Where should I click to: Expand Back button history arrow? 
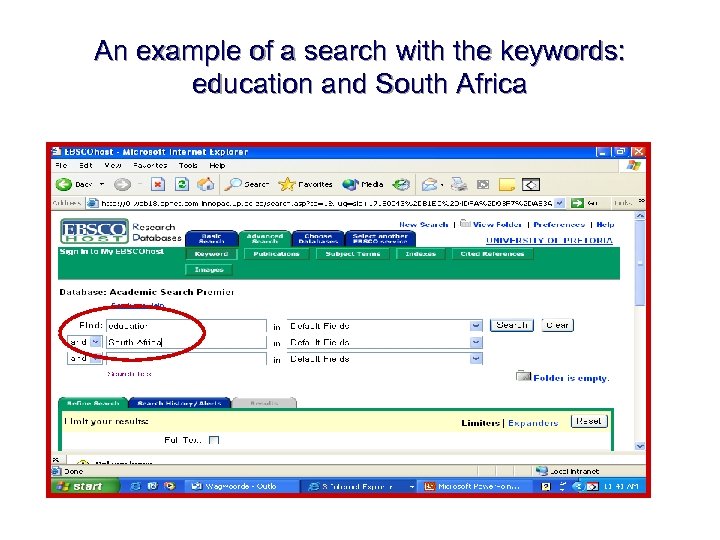click(102, 185)
